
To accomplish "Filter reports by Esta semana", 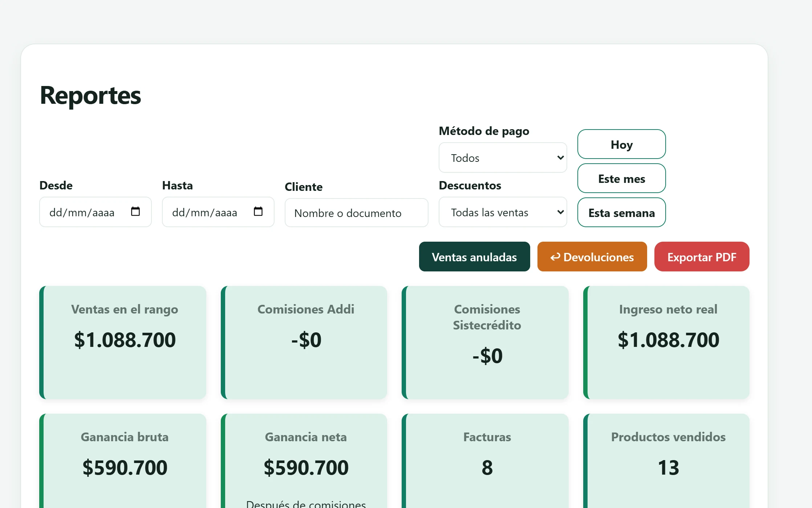I will tap(622, 212).
